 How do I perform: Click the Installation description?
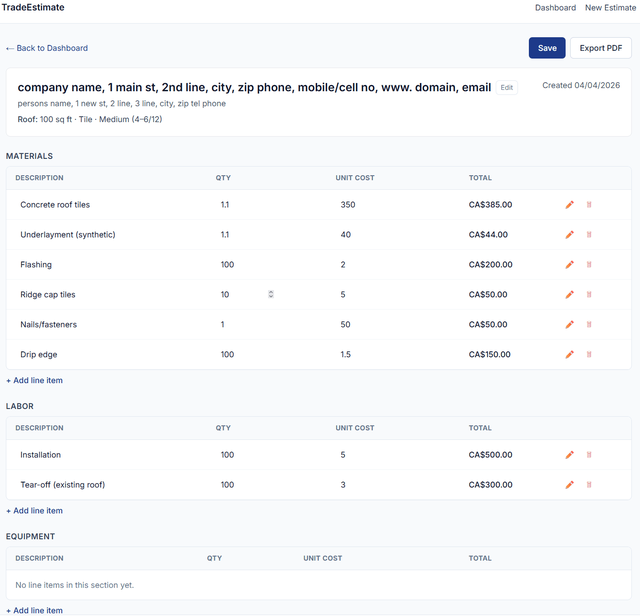click(x=40, y=455)
